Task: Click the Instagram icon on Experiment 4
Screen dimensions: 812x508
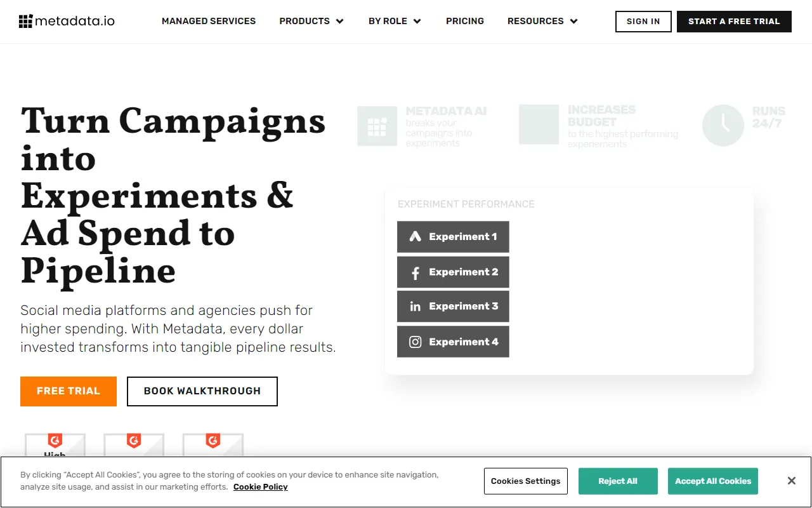Action: [416, 342]
